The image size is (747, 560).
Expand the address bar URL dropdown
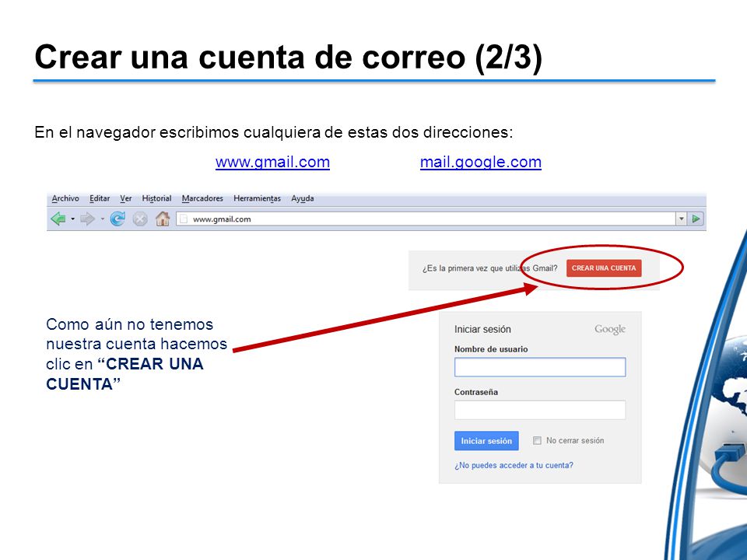682,219
